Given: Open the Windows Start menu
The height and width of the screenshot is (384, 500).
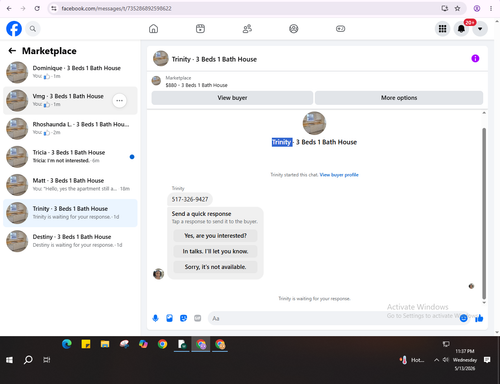Looking at the screenshot, I should pyautogui.click(x=9, y=360).
